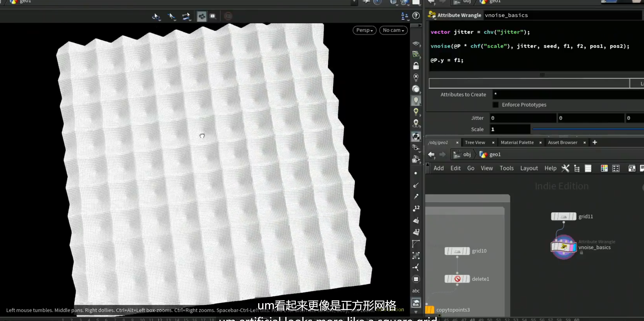Click the delete1 node in the network

[x=457, y=279]
